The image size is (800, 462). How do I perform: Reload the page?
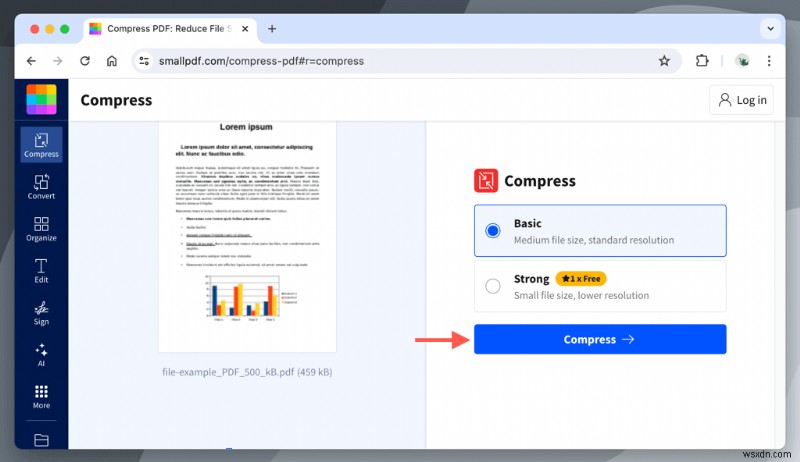[x=85, y=61]
